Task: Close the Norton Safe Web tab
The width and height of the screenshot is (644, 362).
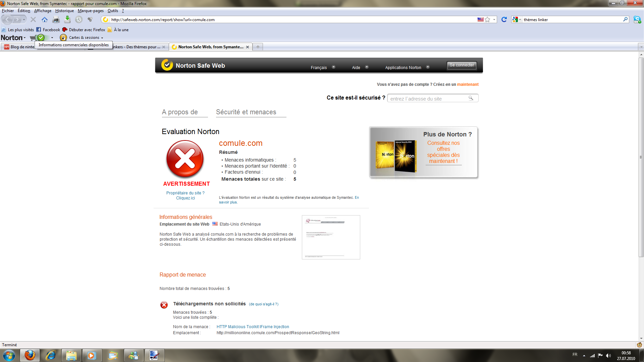Action: 248,47
